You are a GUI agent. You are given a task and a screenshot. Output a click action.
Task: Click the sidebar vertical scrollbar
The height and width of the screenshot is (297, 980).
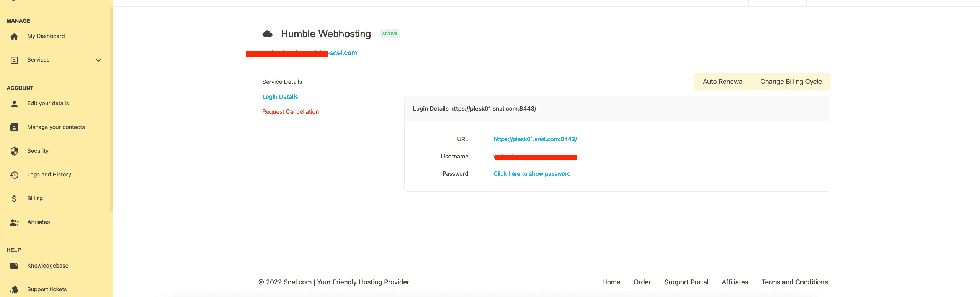click(111, 109)
